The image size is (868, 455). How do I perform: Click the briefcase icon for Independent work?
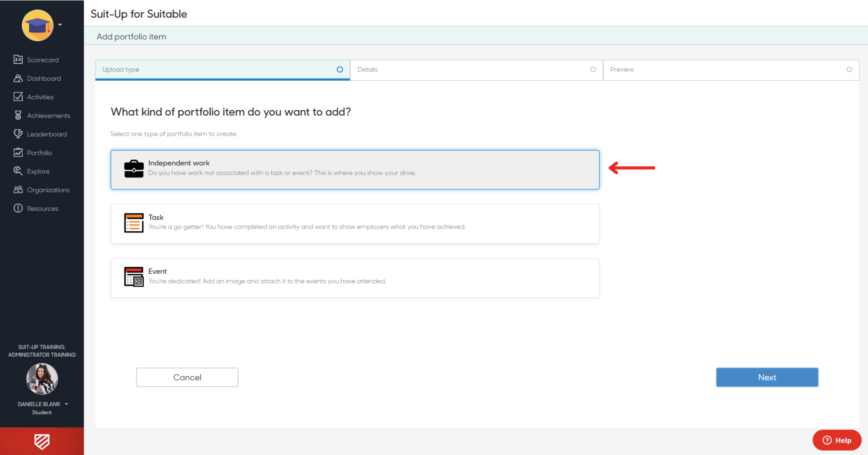tap(134, 169)
